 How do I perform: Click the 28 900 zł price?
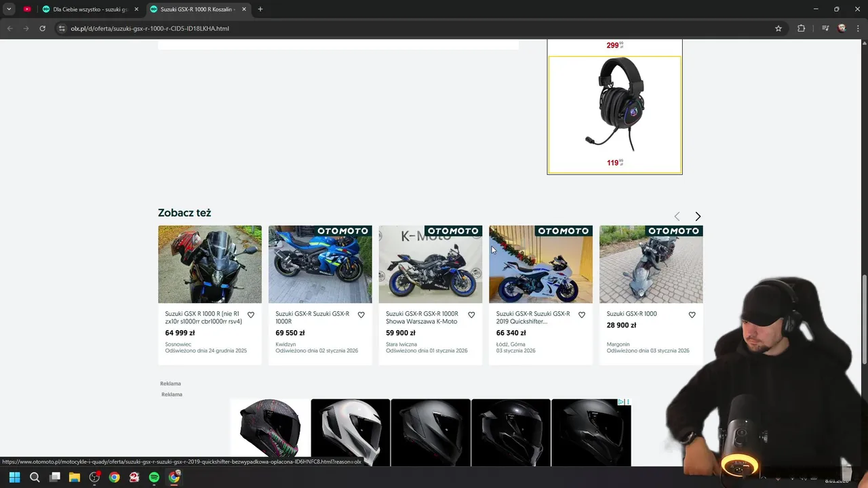(x=621, y=325)
